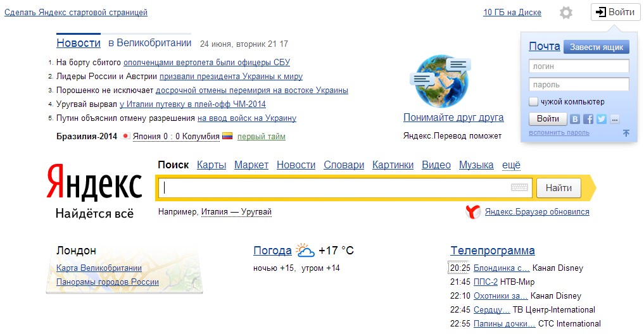Click the Войти button in header

click(x=616, y=12)
